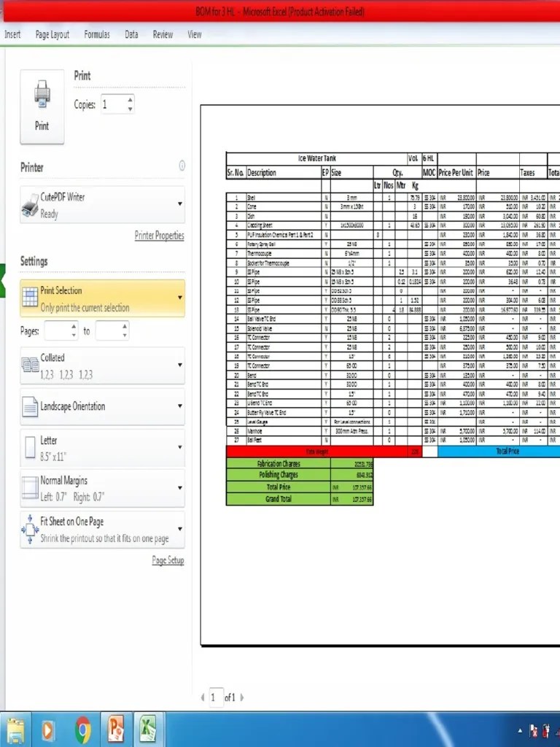Expand the Print Selection dropdown
The width and height of the screenshot is (560, 747).
(x=102, y=298)
